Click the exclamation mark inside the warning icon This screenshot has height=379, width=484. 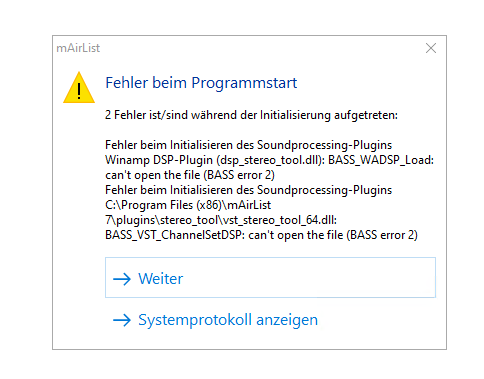tap(79, 91)
